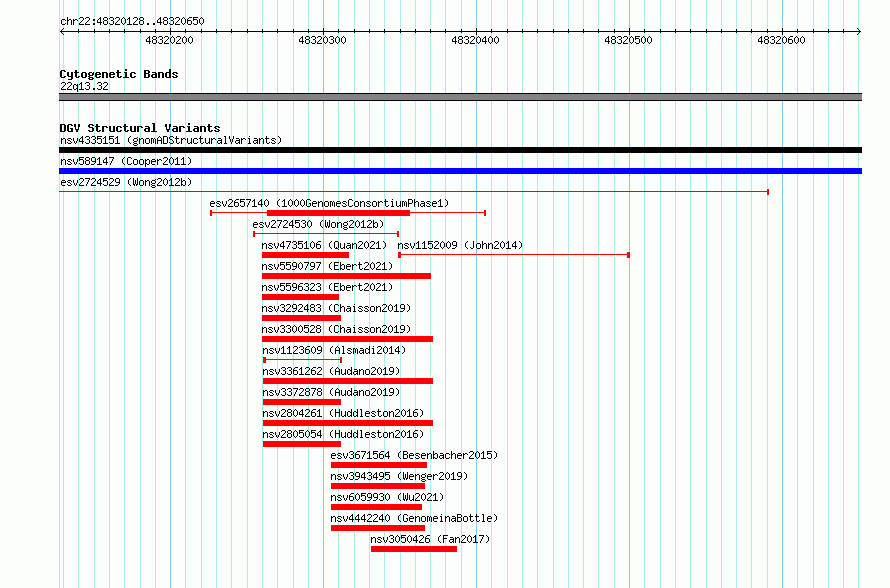
Task: Open the nsv589147 Cooper2011 label
Action: pyautogui.click(x=126, y=161)
